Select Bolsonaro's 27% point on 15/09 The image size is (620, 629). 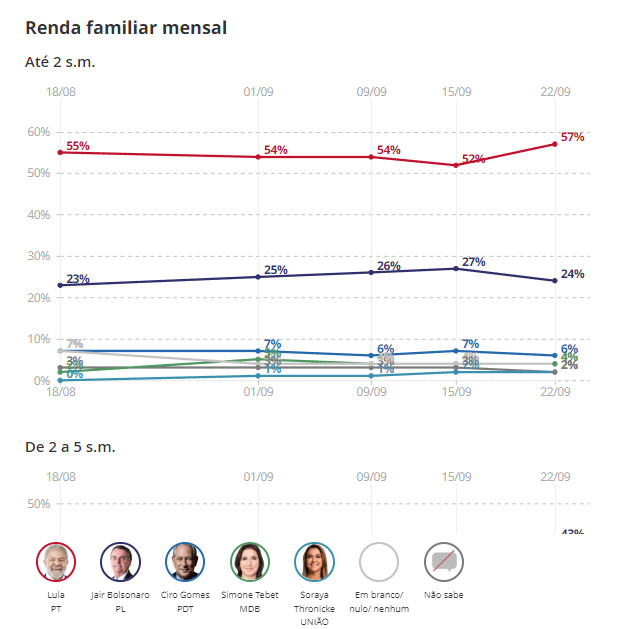click(456, 268)
